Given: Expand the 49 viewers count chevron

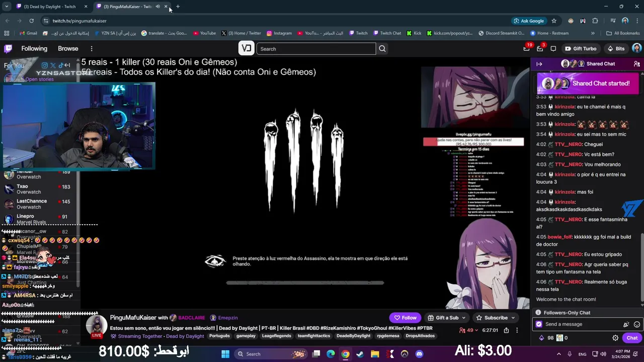Looking at the screenshot, I should [x=477, y=330].
